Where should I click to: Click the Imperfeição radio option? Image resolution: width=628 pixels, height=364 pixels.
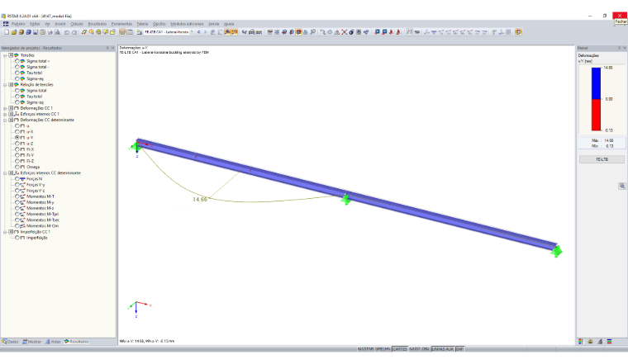(17, 238)
